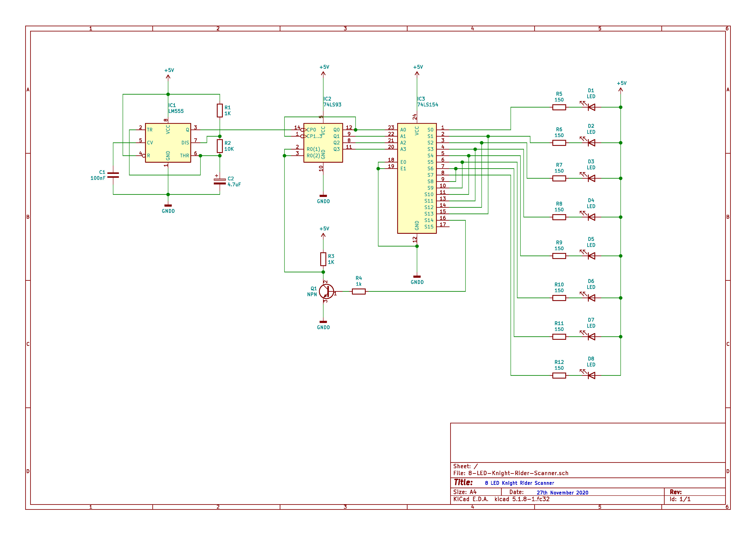Click the Q1 NPN transistor symbol
The image size is (756, 535).
pyautogui.click(x=326, y=292)
